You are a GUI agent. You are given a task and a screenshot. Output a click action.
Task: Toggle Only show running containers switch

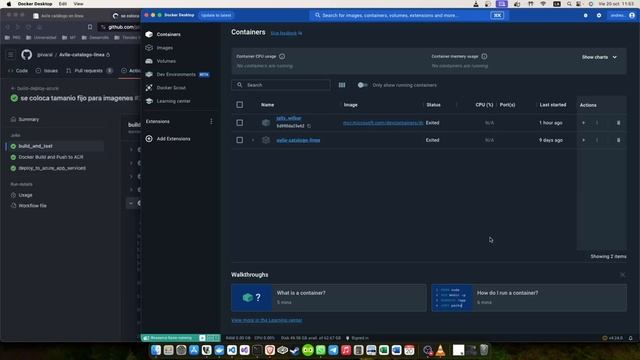click(362, 85)
